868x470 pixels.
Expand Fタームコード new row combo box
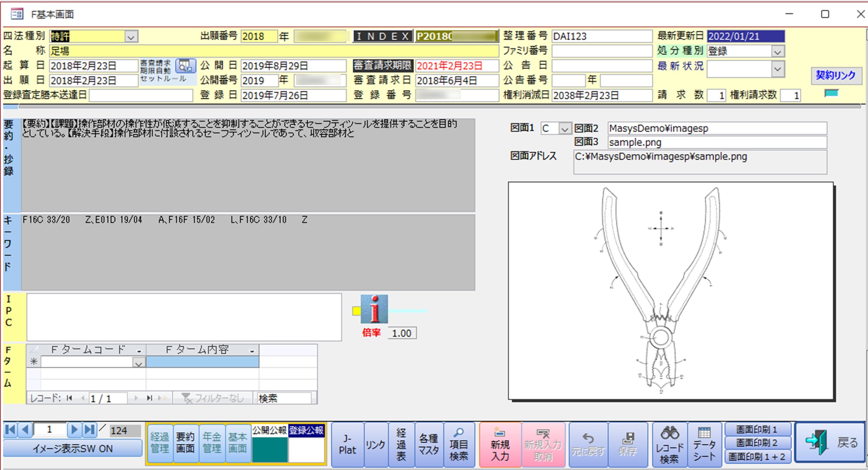[139, 362]
